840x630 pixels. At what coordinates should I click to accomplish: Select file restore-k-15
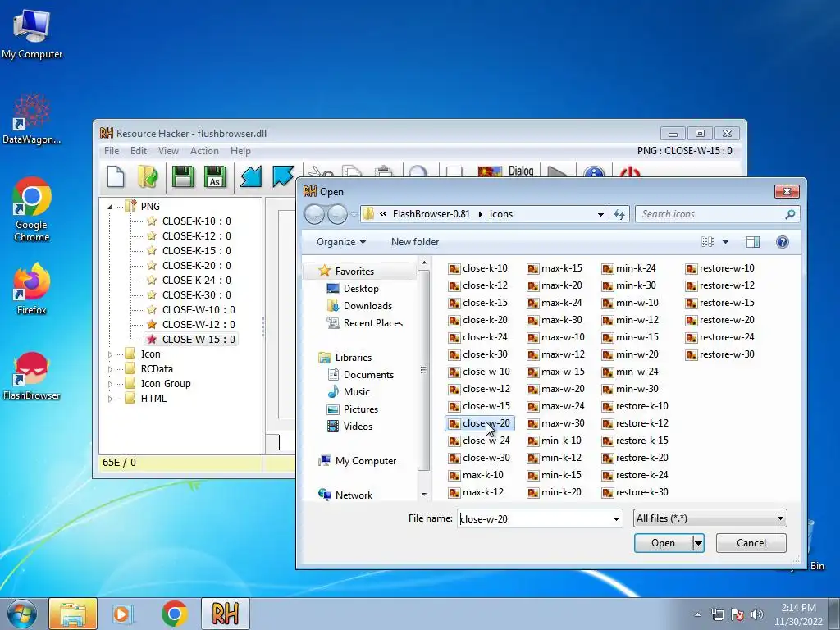[x=636, y=441]
